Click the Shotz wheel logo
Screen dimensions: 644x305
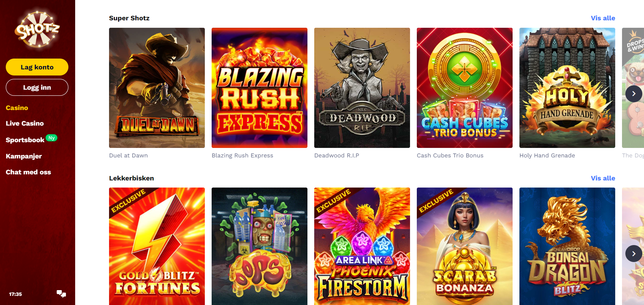pyautogui.click(x=37, y=29)
